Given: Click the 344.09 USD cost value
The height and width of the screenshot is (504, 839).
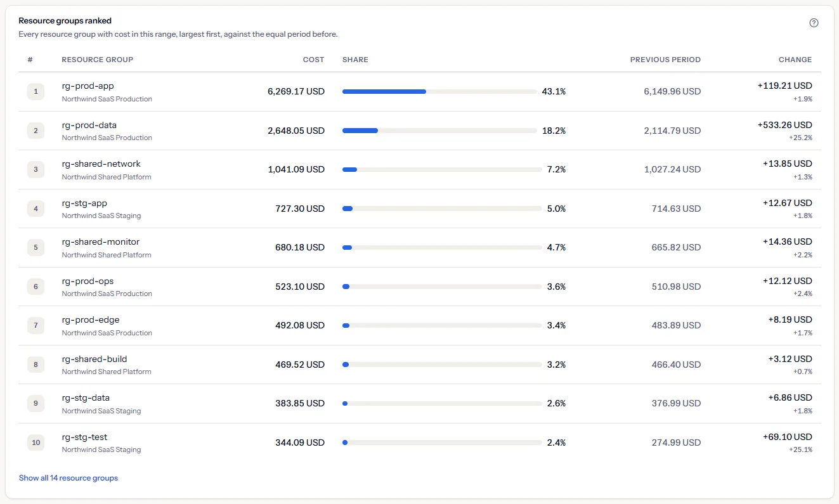Looking at the screenshot, I should tap(300, 443).
